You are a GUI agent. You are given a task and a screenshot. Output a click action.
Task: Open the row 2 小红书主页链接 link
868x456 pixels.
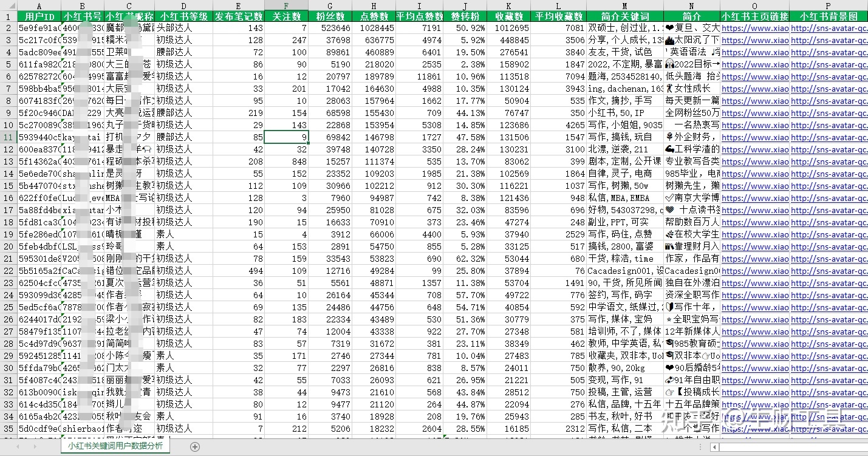pyautogui.click(x=754, y=29)
